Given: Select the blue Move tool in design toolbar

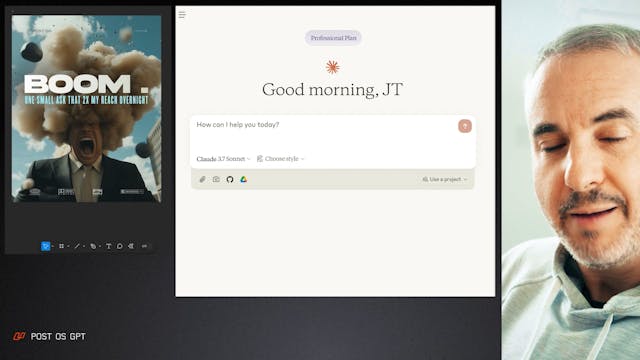Looking at the screenshot, I should 45,246.
